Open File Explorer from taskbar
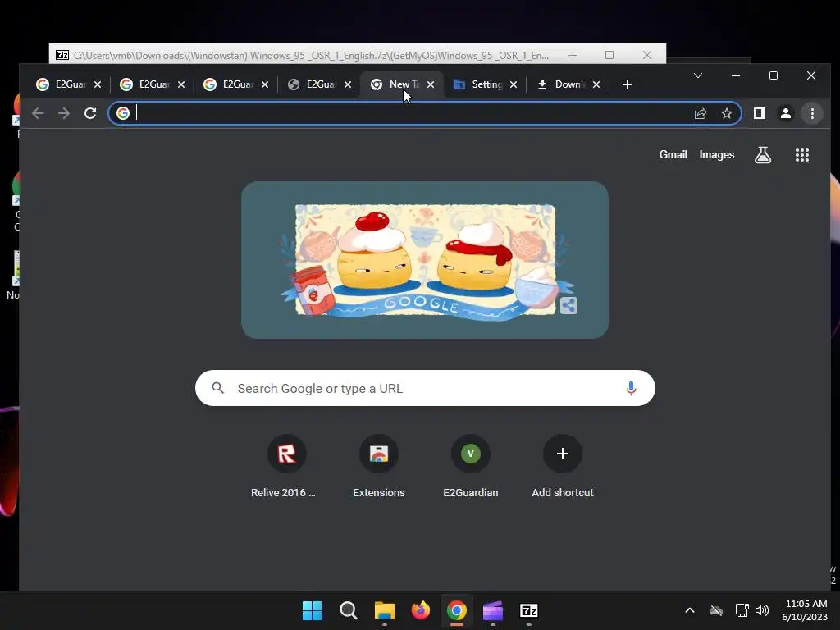Screen dimensions: 840x630 [x=384, y=610]
